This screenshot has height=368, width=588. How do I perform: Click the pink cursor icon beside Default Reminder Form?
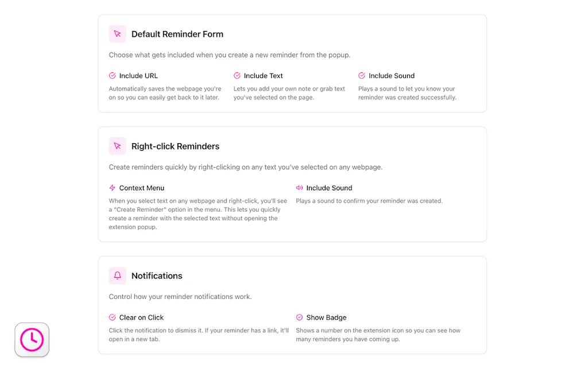click(x=117, y=34)
